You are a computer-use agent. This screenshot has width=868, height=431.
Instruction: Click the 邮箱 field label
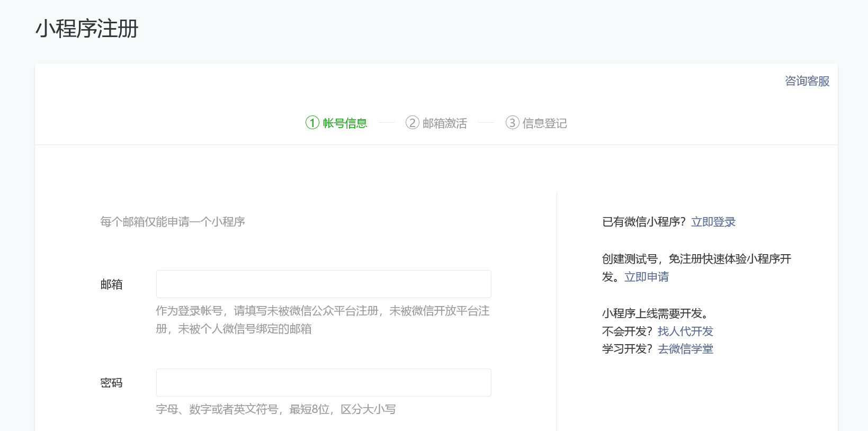(111, 285)
